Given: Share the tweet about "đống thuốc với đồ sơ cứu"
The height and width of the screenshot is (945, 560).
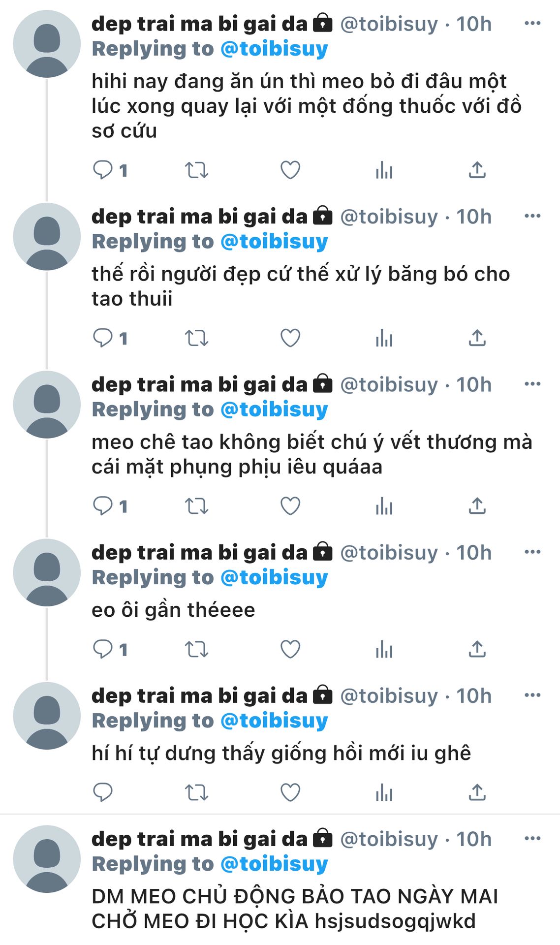Looking at the screenshot, I should (477, 170).
